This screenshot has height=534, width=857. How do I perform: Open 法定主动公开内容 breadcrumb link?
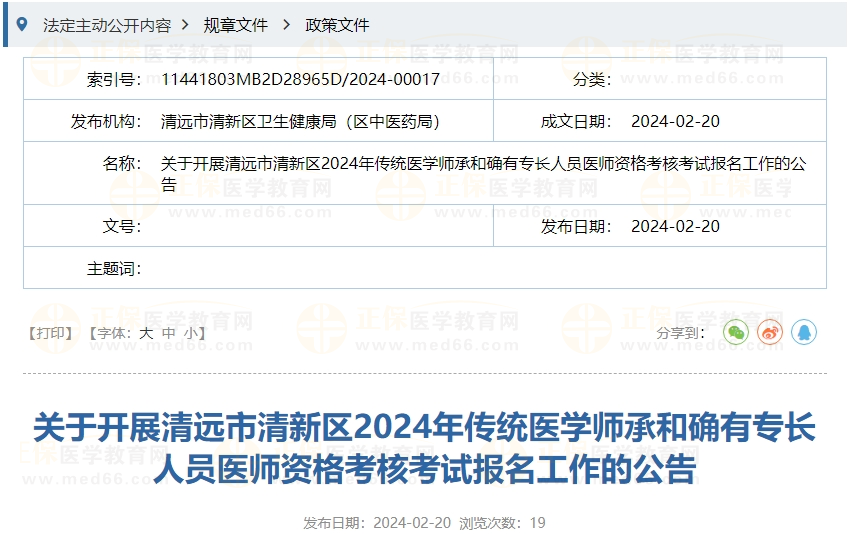click(x=106, y=25)
